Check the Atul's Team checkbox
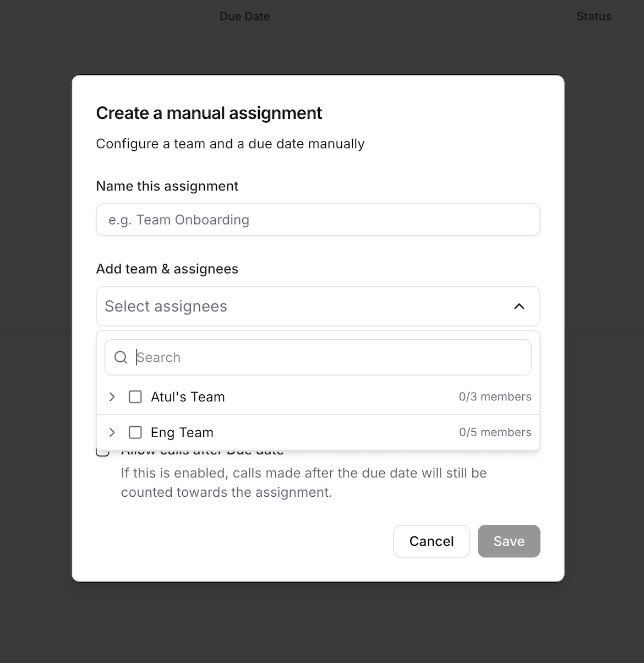The height and width of the screenshot is (663, 644). tap(135, 396)
